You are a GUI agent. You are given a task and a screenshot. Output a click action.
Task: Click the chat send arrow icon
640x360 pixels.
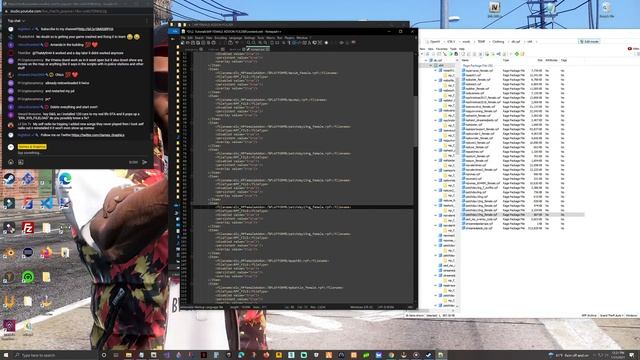pos(144,162)
